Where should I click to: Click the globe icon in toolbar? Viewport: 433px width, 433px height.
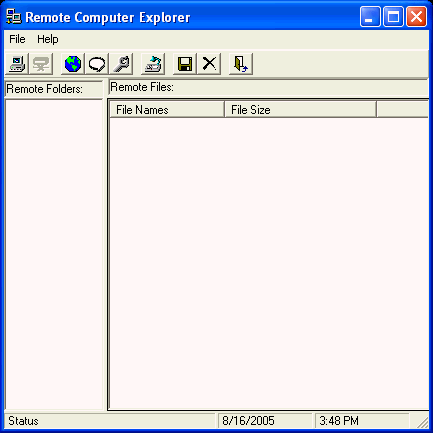click(x=73, y=64)
